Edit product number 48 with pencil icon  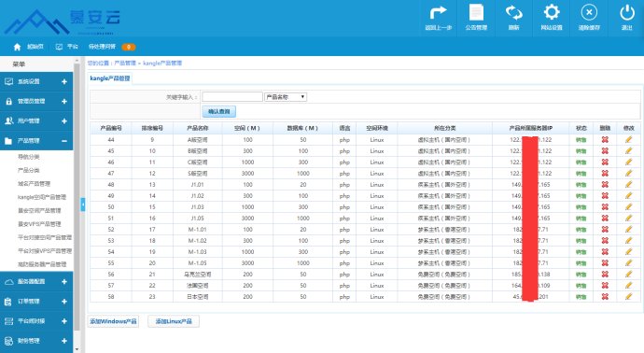click(x=628, y=185)
